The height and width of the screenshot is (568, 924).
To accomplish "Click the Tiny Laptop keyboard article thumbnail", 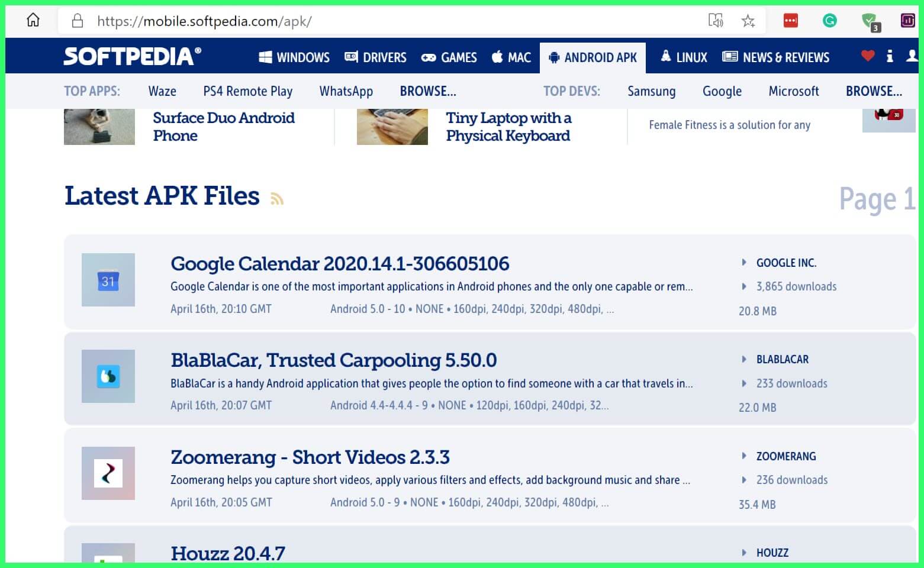I will tap(392, 127).
